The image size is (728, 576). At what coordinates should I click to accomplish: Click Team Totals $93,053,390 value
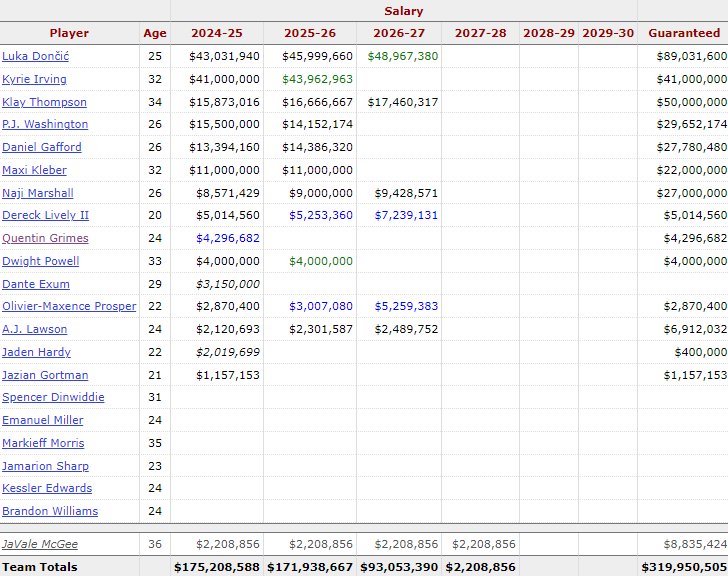point(399,567)
